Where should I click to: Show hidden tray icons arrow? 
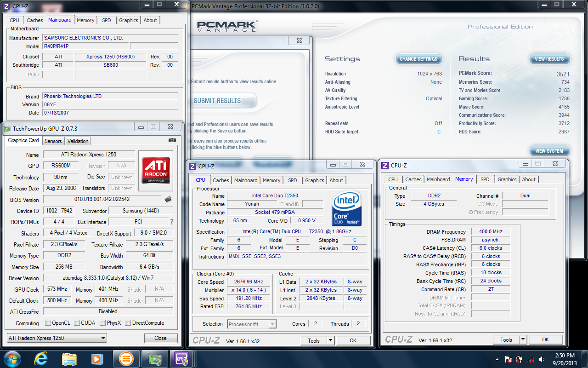pos(498,359)
